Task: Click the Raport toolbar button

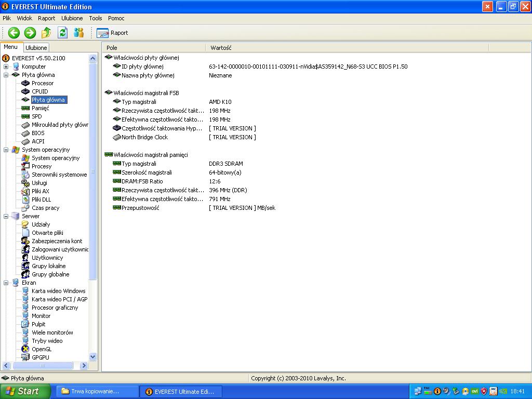Action: (x=112, y=33)
